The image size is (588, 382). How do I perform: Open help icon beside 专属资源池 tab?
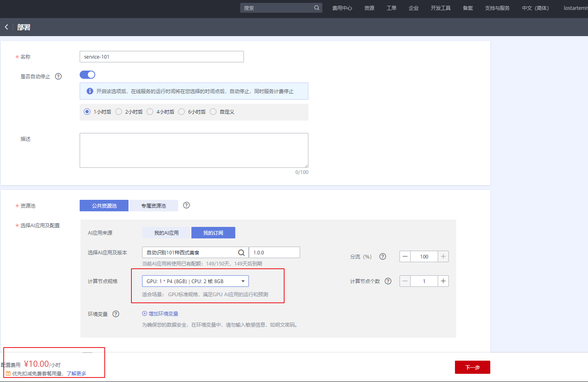[x=186, y=205]
